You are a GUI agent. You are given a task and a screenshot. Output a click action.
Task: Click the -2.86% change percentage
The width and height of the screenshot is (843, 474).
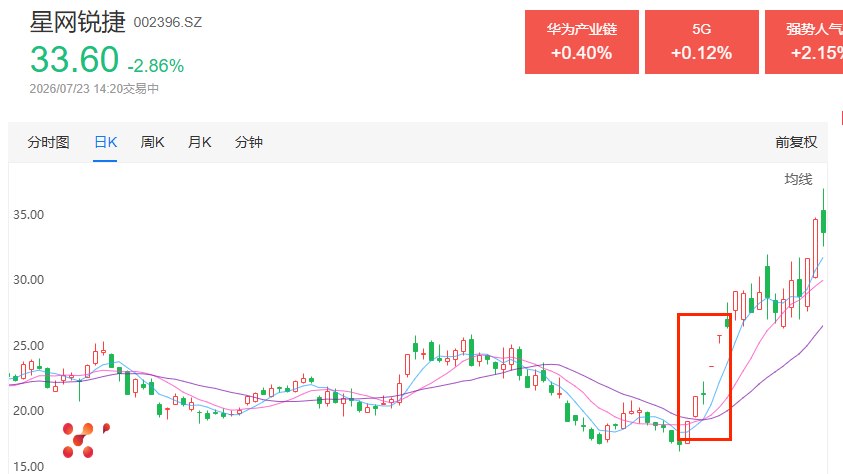pyautogui.click(x=155, y=66)
